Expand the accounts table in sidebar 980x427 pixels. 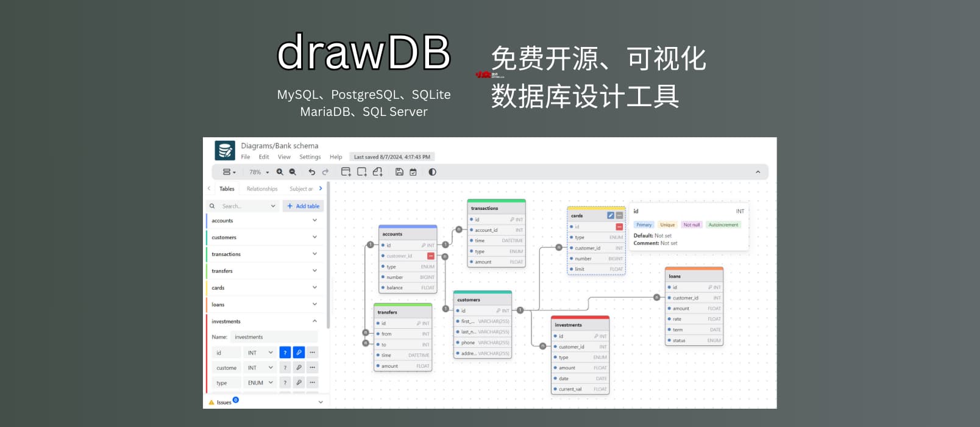[x=314, y=220]
